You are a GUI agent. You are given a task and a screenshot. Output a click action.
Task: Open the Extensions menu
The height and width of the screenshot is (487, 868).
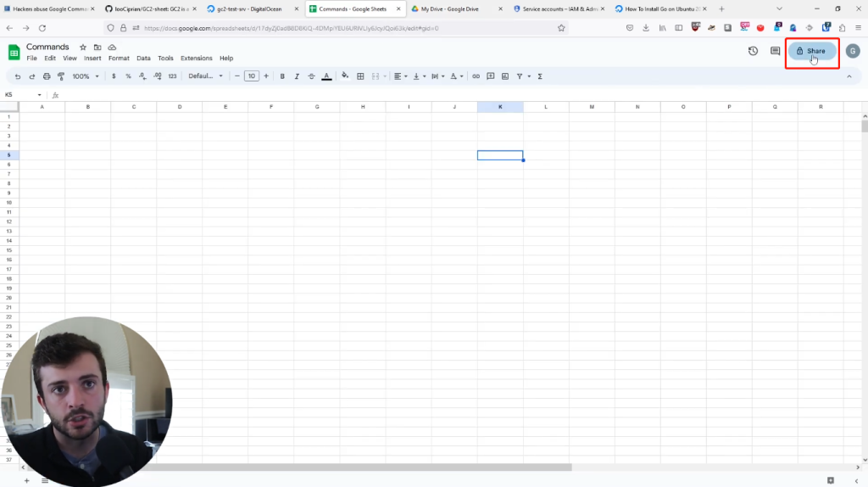click(196, 59)
